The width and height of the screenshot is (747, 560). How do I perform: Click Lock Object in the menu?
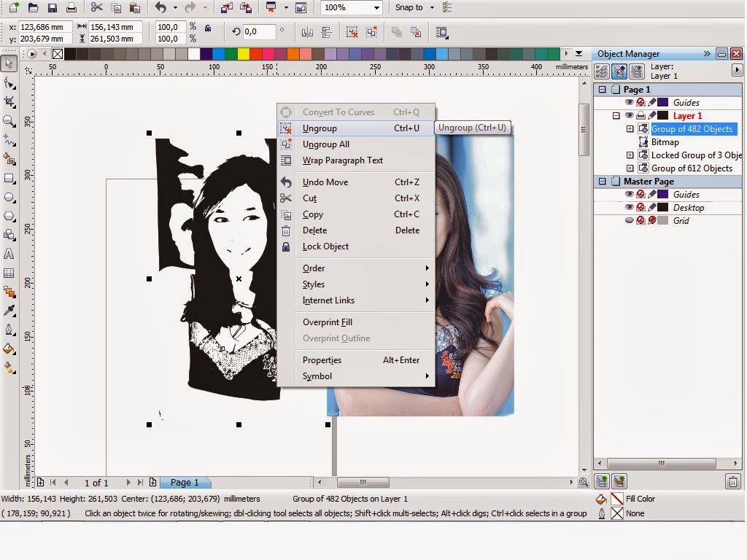pos(325,246)
